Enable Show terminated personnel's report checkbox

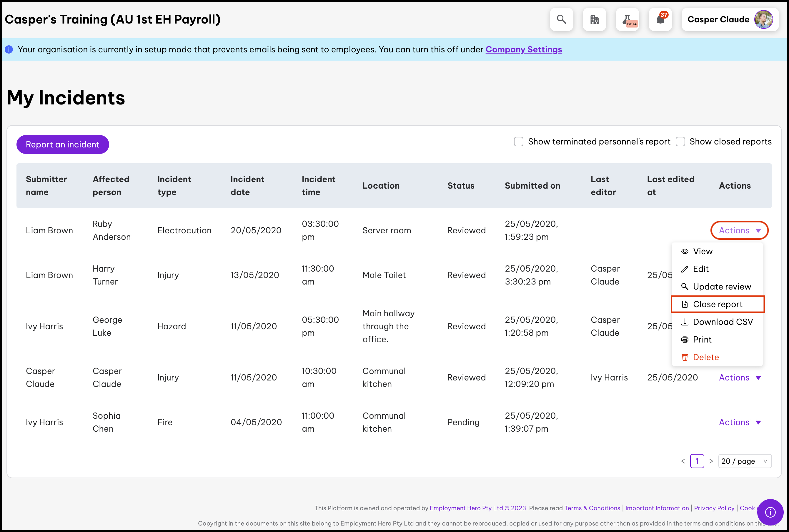pyautogui.click(x=518, y=142)
